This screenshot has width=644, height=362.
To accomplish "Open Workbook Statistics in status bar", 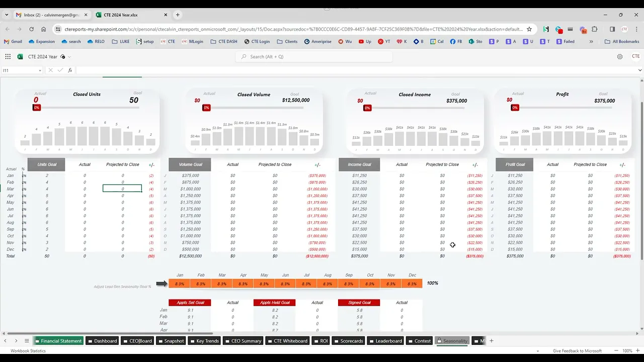I will coord(28,351).
